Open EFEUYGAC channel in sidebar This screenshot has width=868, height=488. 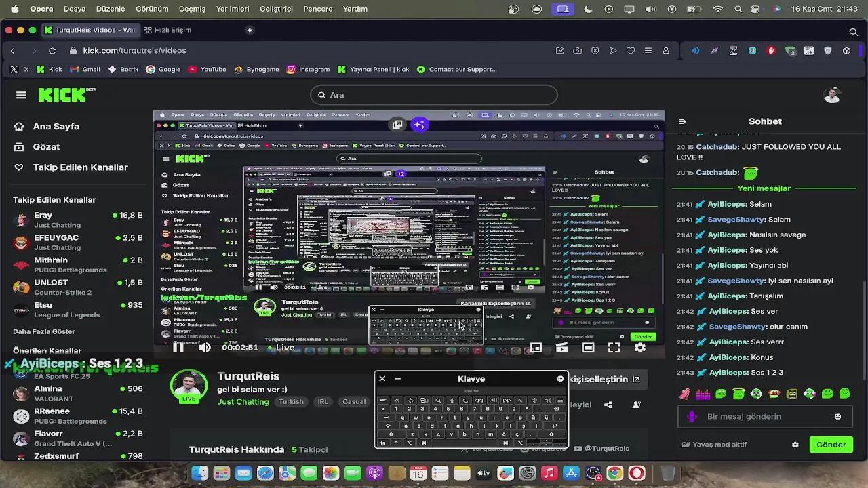click(x=78, y=243)
